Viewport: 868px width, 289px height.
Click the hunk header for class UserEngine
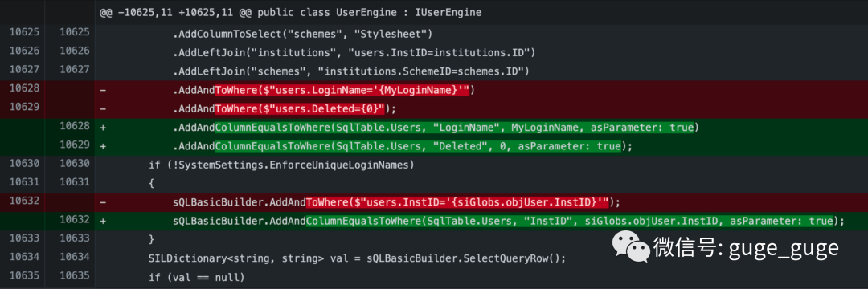click(x=291, y=12)
